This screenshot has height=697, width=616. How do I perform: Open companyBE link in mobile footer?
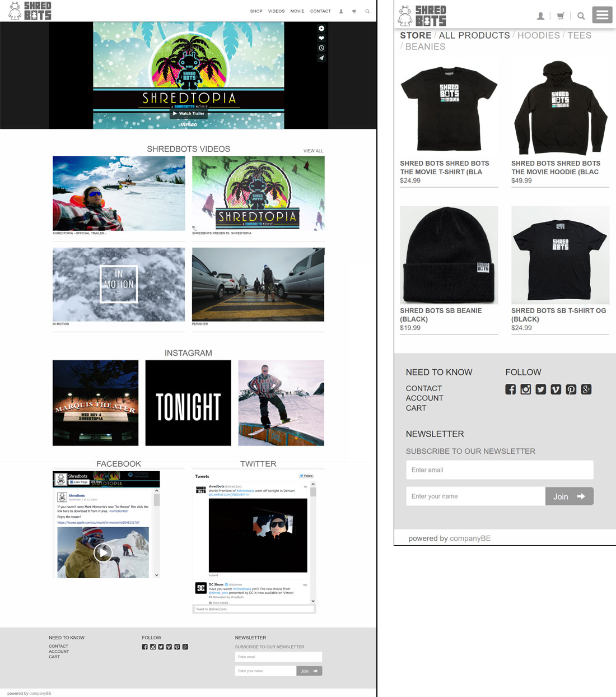[x=470, y=538]
